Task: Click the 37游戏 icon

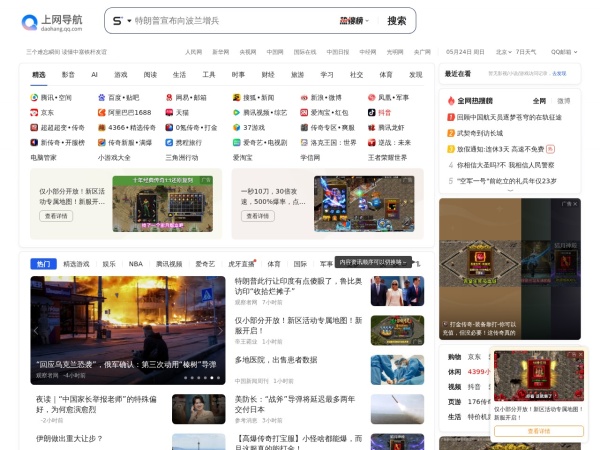Action: tap(236, 127)
